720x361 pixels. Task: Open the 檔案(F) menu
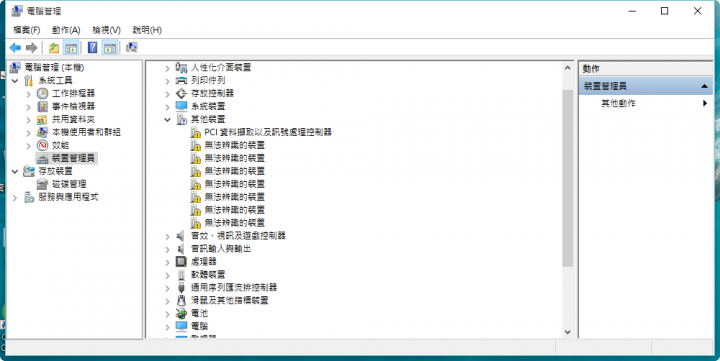click(x=27, y=30)
